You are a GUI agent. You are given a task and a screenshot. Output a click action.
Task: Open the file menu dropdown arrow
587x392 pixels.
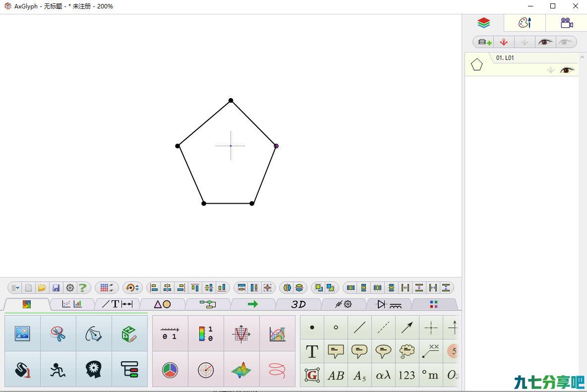tap(15, 287)
